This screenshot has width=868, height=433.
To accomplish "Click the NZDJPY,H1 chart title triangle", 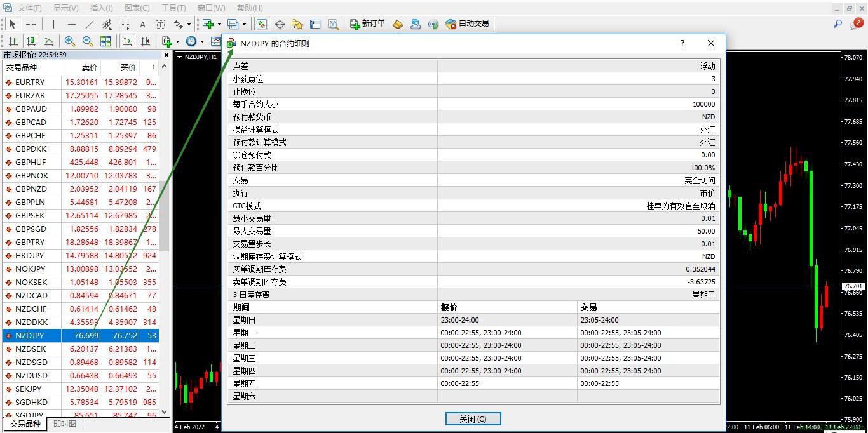I will click(x=179, y=57).
